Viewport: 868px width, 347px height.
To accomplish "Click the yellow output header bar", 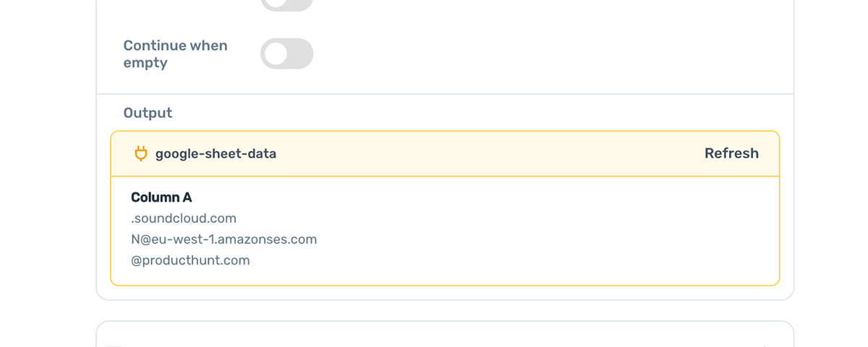I will click(x=445, y=153).
